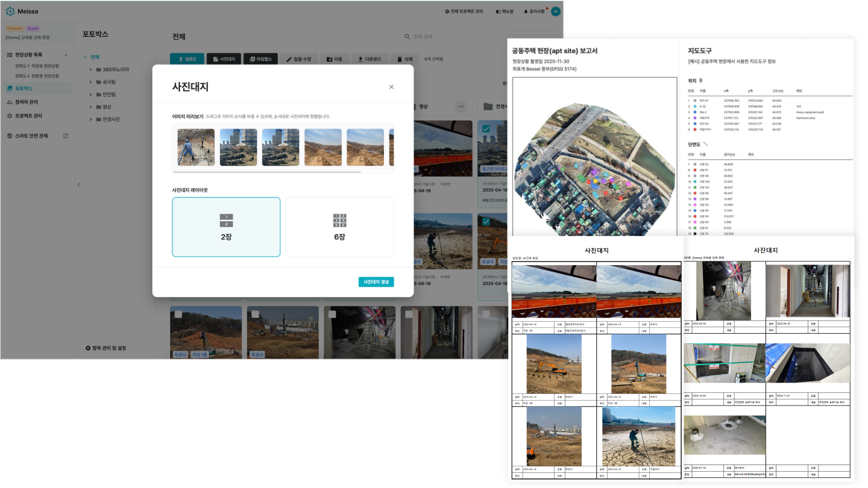Click the 업로드 upload button
Viewport: 868px width, 488px height.
[187, 59]
